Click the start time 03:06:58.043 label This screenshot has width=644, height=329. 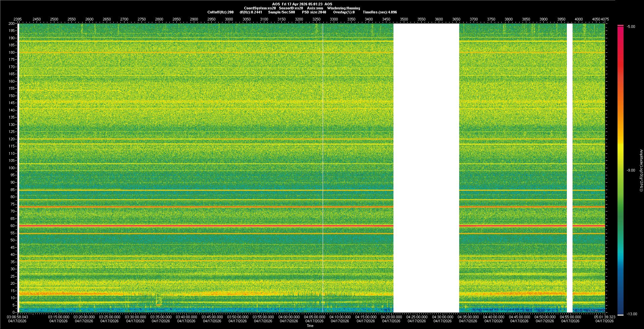point(18,317)
